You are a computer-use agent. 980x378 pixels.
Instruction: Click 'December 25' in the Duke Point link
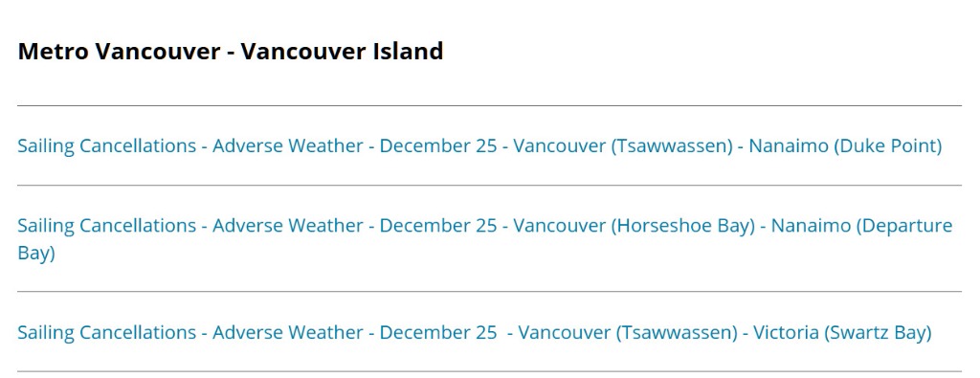[438, 146]
